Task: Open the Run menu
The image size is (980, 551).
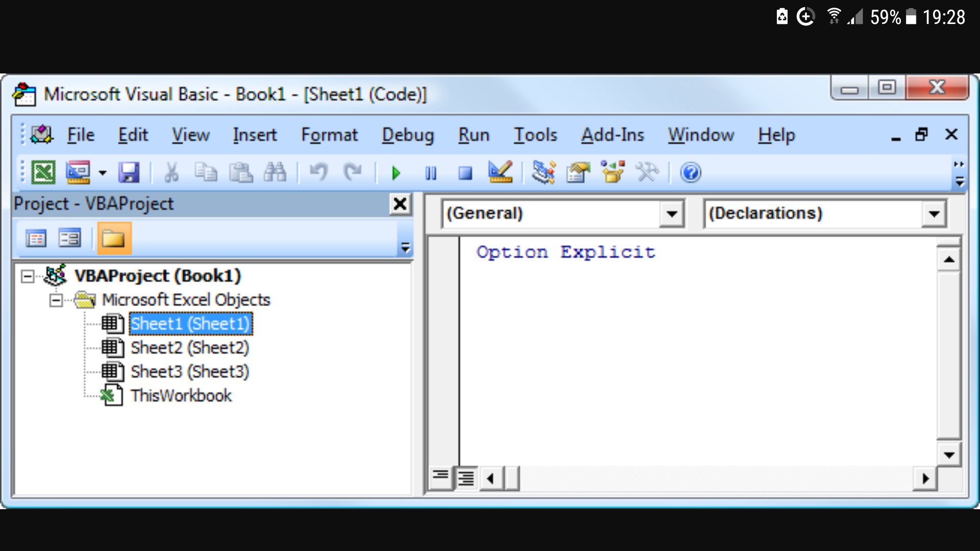Action: pyautogui.click(x=474, y=135)
